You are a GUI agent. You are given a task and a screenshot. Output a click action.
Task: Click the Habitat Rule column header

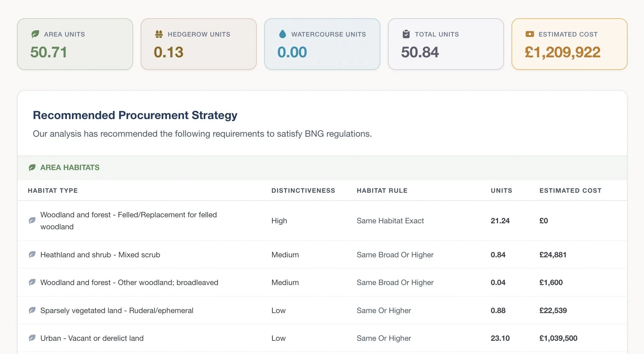(x=382, y=191)
